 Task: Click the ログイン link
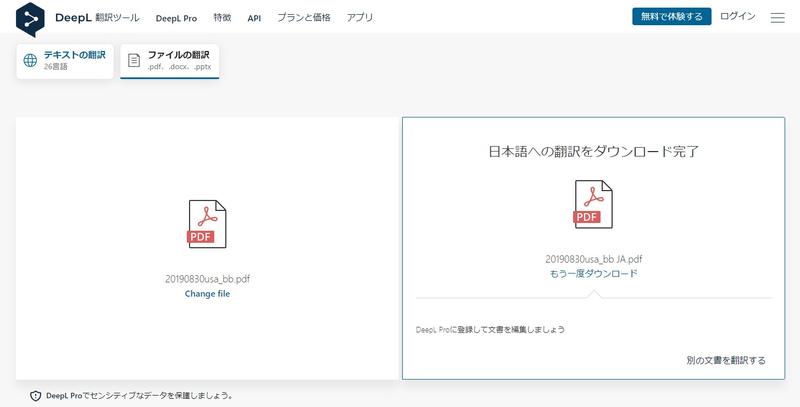737,16
